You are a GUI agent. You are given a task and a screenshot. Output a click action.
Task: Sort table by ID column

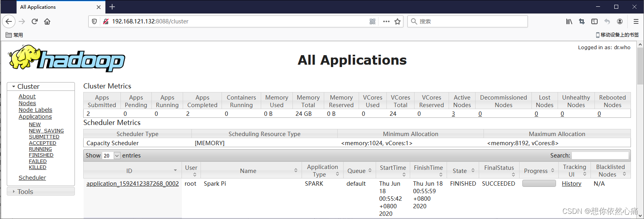pos(132,171)
